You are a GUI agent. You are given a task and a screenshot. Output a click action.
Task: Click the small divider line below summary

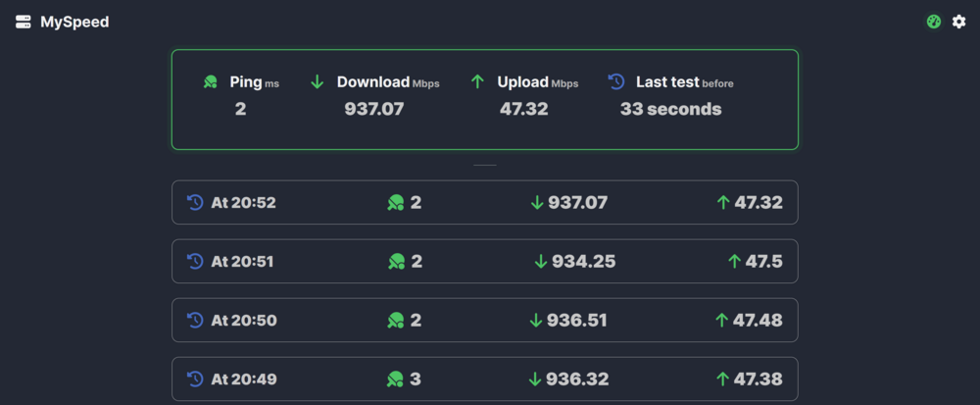click(x=485, y=165)
